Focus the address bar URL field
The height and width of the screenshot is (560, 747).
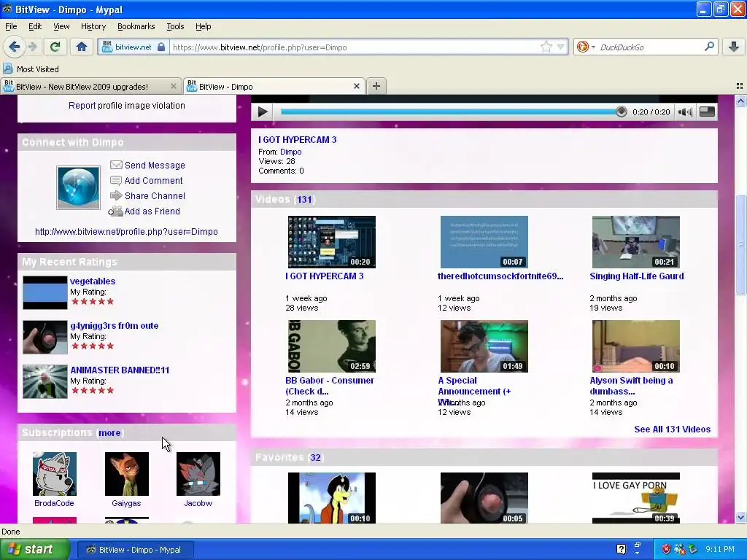pos(355,47)
